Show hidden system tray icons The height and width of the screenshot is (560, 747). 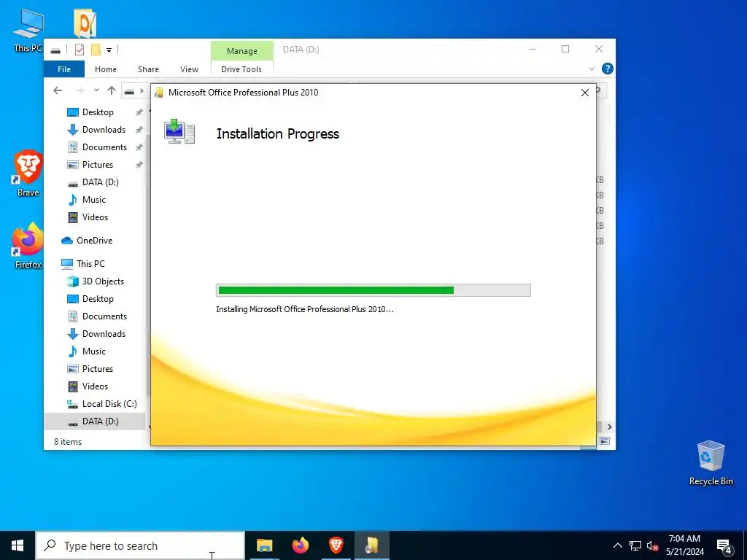(617, 545)
